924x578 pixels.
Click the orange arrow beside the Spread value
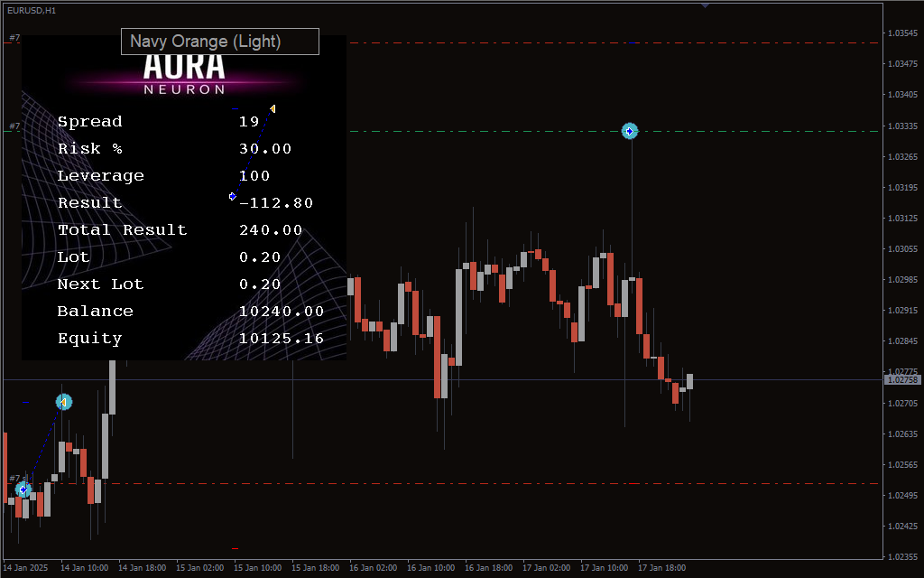(x=272, y=109)
